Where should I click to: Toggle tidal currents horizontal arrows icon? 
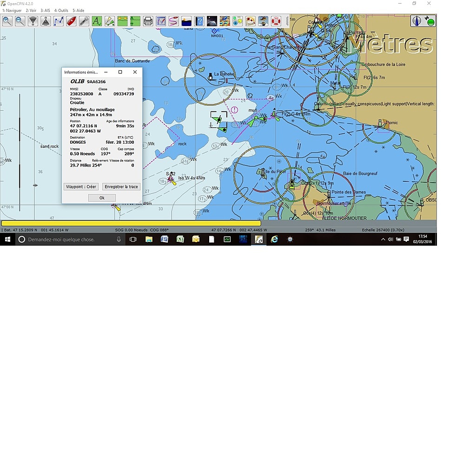122,21
